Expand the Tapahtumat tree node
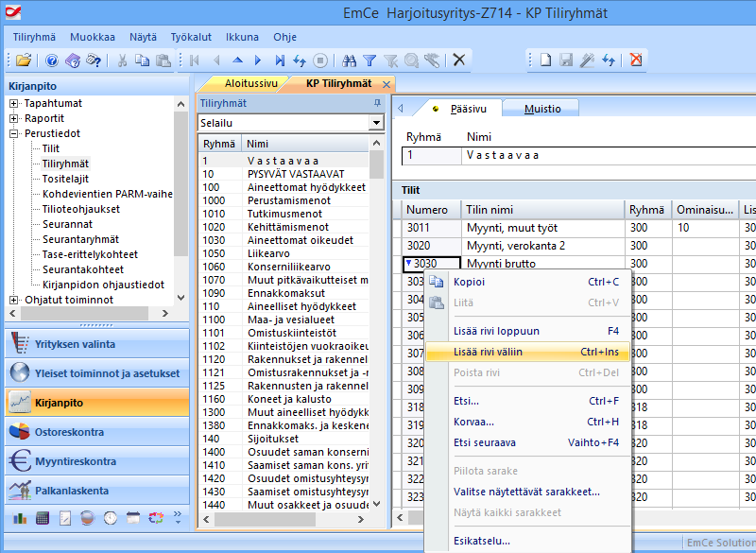 (x=14, y=103)
